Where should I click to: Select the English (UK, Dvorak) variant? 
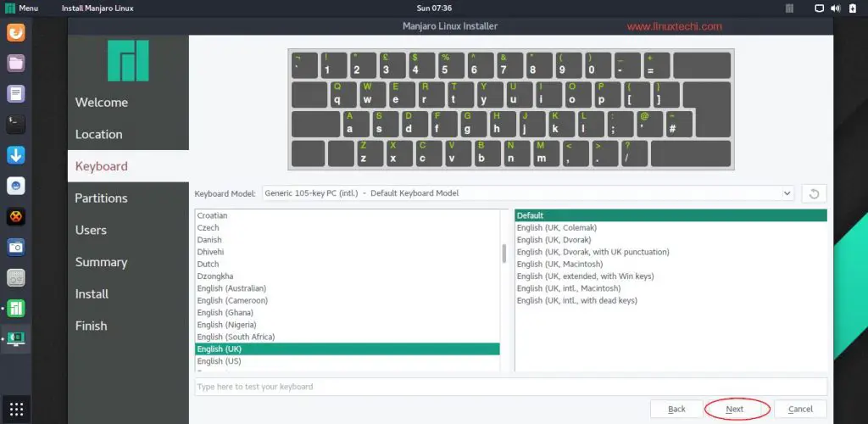(671, 240)
